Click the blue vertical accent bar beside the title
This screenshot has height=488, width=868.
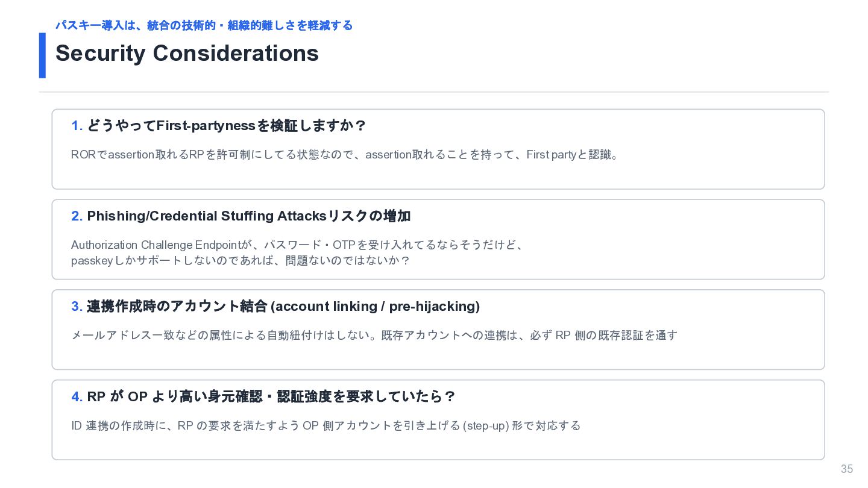coord(42,55)
